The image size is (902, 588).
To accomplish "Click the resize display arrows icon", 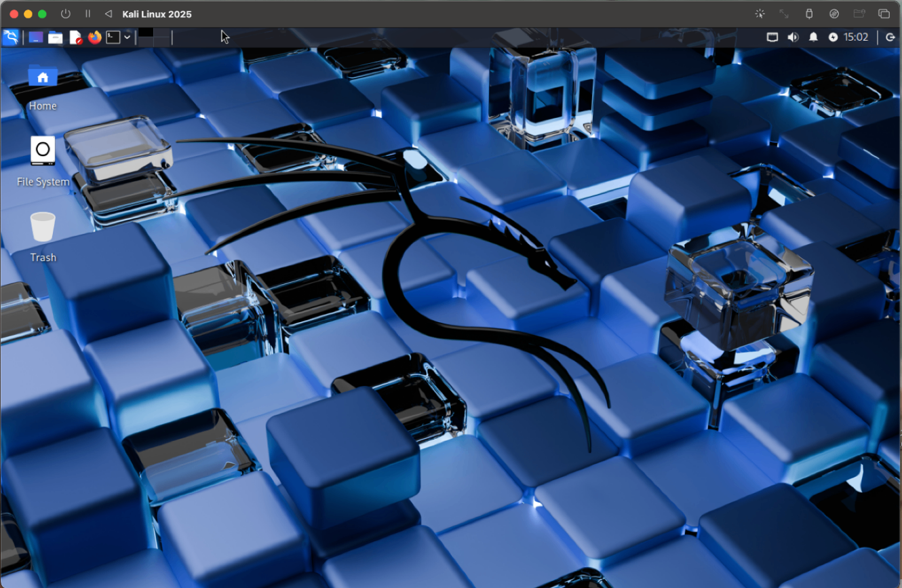I will pyautogui.click(x=784, y=14).
